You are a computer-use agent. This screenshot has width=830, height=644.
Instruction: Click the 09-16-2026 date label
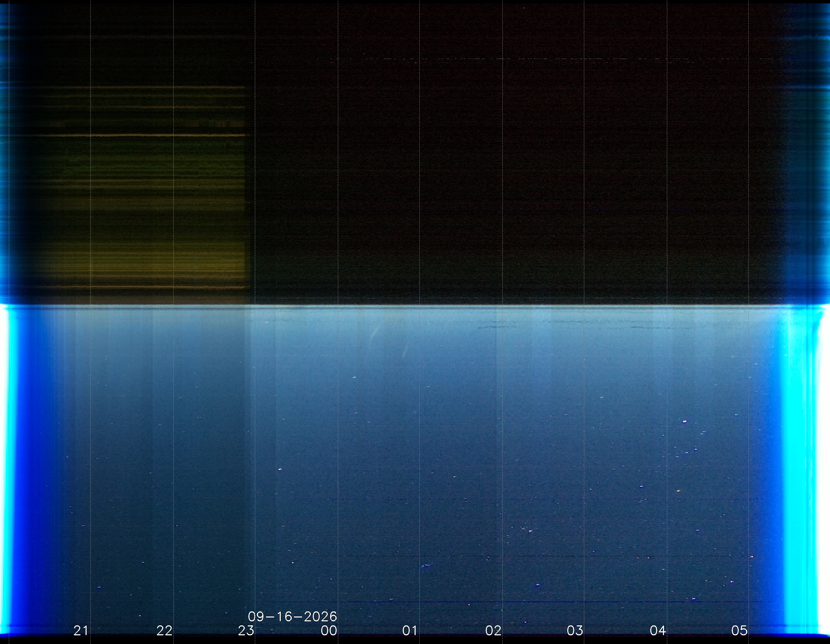pyautogui.click(x=292, y=616)
